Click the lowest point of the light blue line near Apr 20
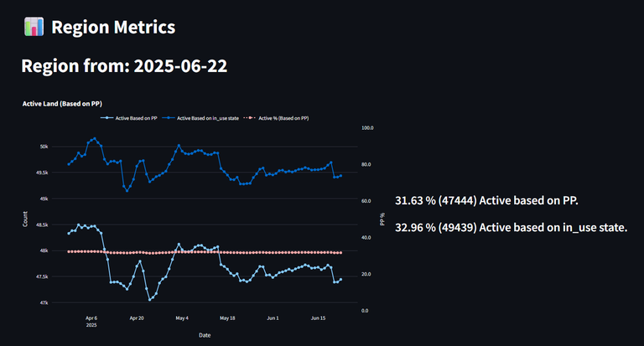Image resolution: width=644 pixels, height=346 pixels. point(150,300)
